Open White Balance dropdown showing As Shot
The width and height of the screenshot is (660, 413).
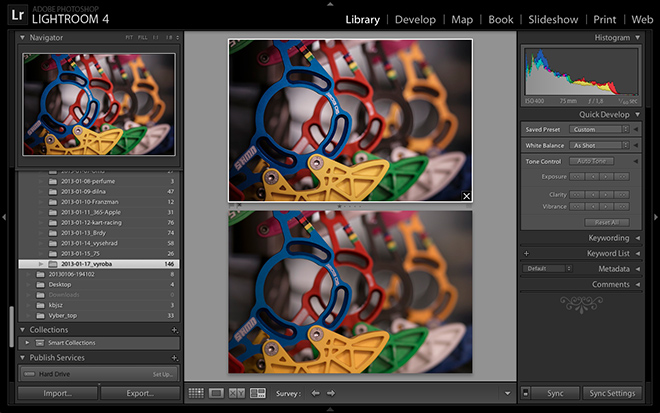tap(599, 146)
